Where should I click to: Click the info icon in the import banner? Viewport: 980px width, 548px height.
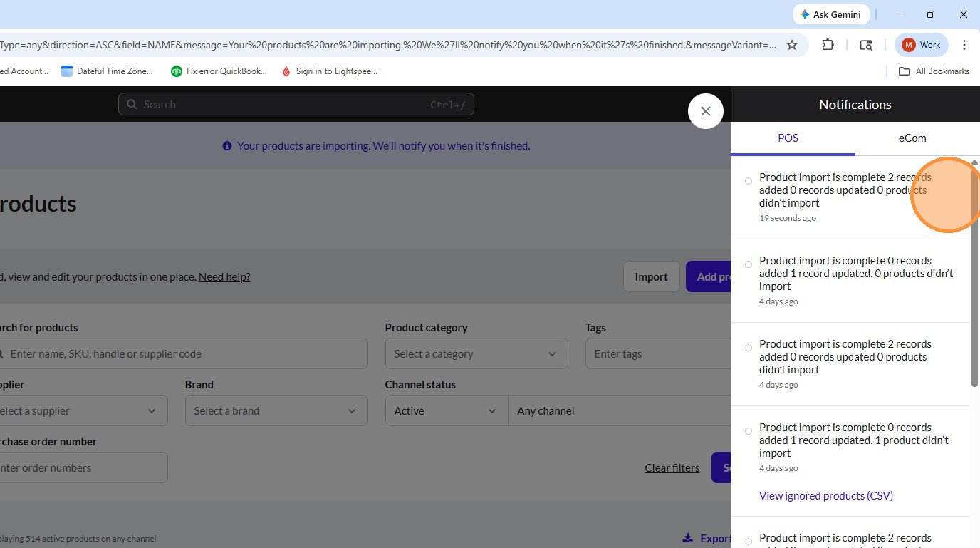click(x=227, y=146)
